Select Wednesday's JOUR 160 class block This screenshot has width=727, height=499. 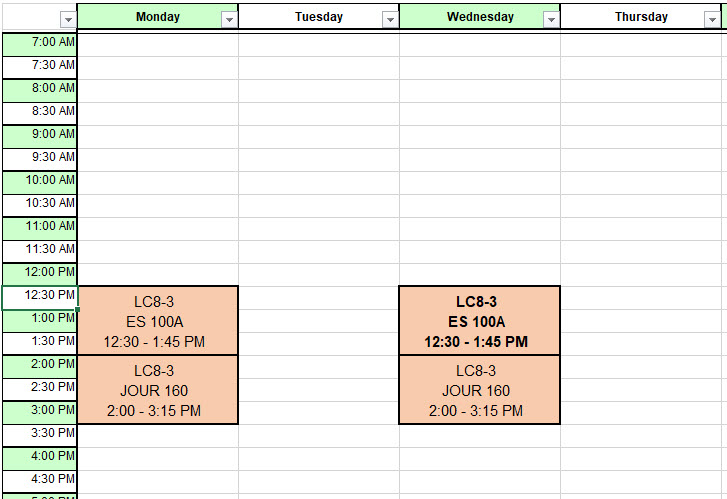[x=480, y=390]
